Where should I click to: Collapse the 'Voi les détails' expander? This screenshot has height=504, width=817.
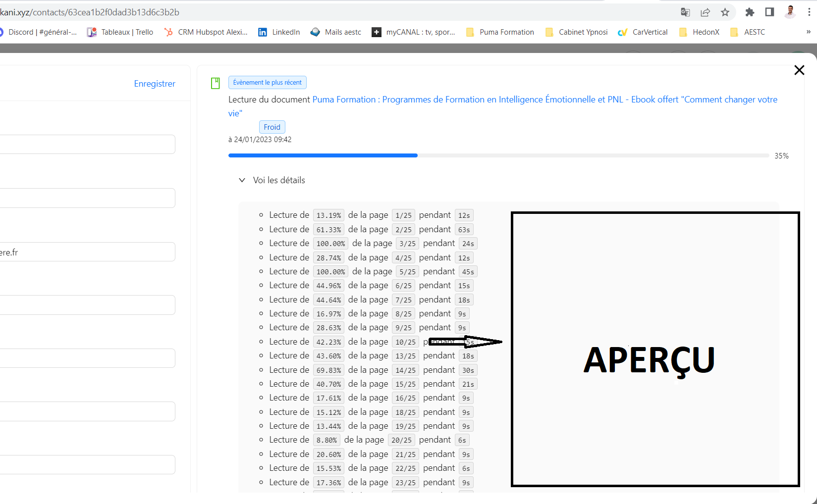(272, 180)
